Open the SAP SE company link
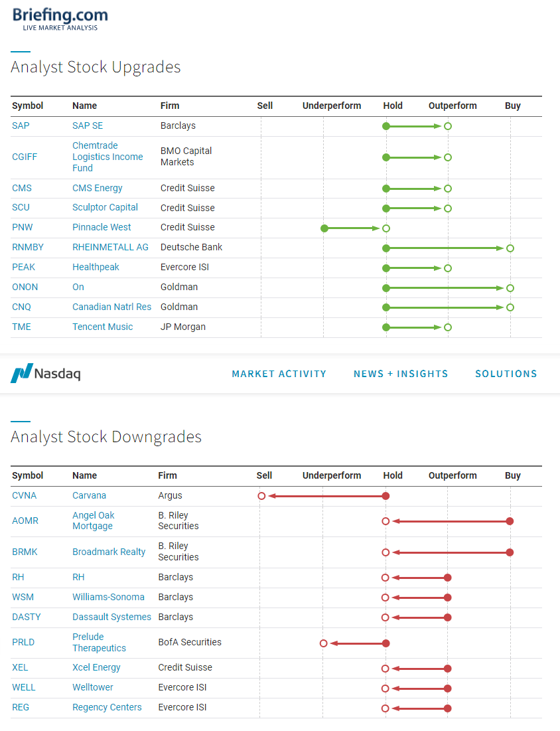Viewport: 560px width, 731px height. tap(88, 126)
